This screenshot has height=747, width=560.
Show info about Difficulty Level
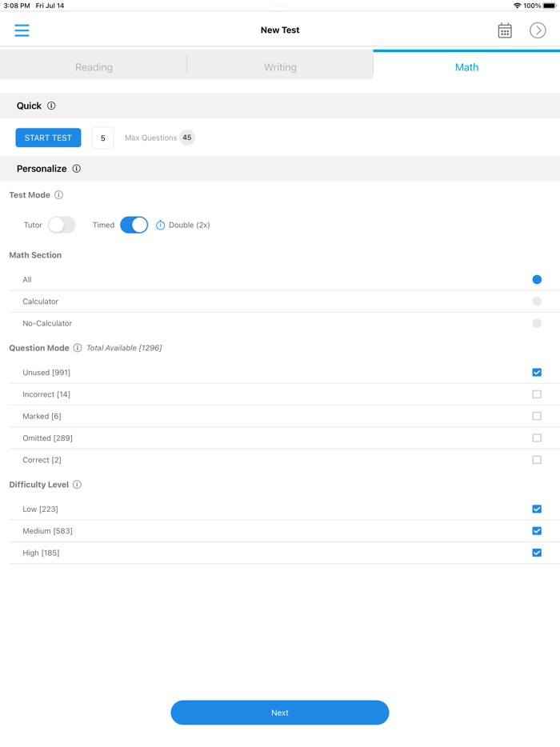click(x=77, y=485)
